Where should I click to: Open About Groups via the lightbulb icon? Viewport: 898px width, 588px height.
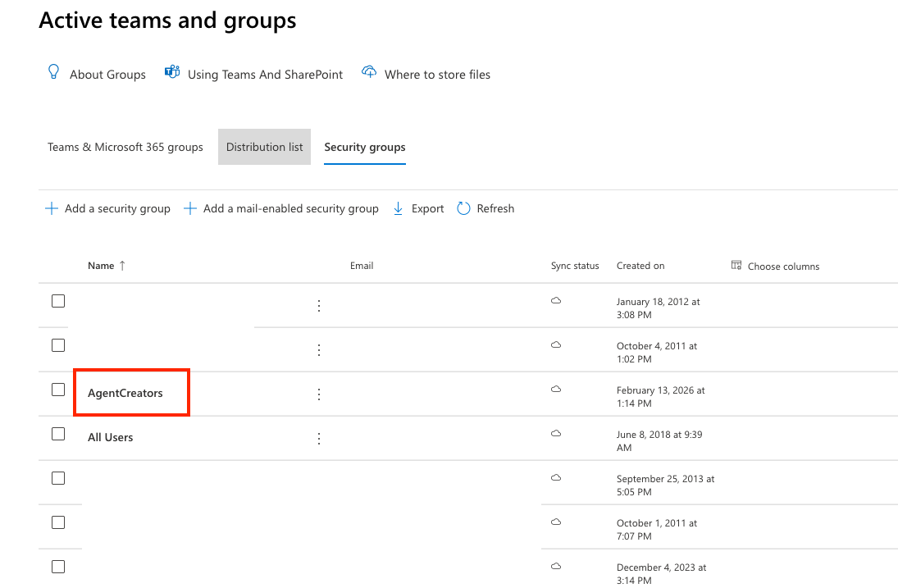pos(53,72)
